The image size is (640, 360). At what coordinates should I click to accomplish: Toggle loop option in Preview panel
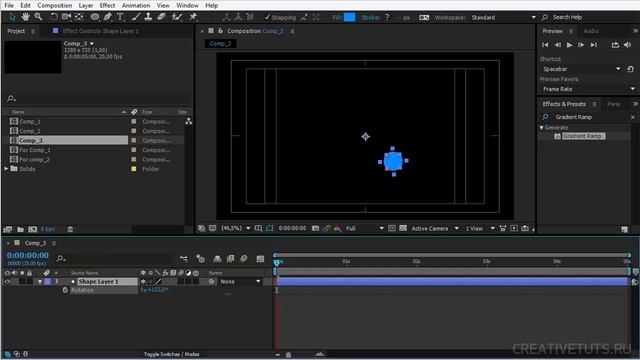click(x=615, y=45)
